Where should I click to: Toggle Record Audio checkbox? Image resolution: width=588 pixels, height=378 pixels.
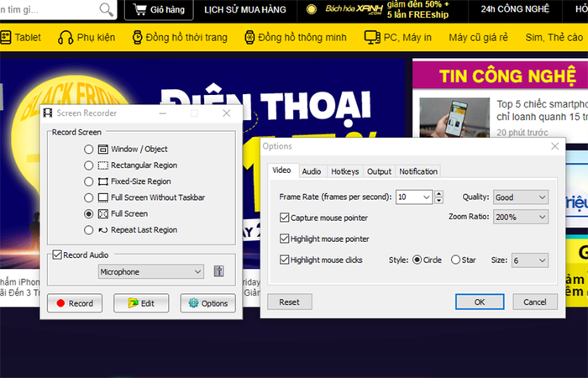tap(57, 255)
